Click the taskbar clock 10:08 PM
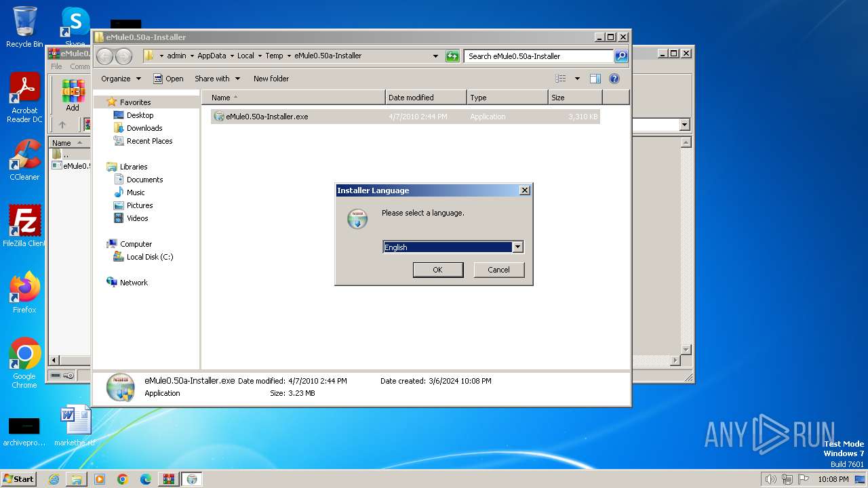The width and height of the screenshot is (868, 488). click(833, 479)
